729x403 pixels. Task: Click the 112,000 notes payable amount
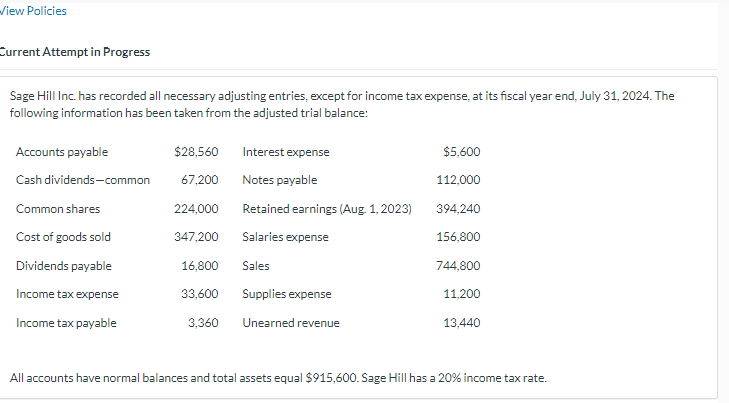tap(458, 180)
